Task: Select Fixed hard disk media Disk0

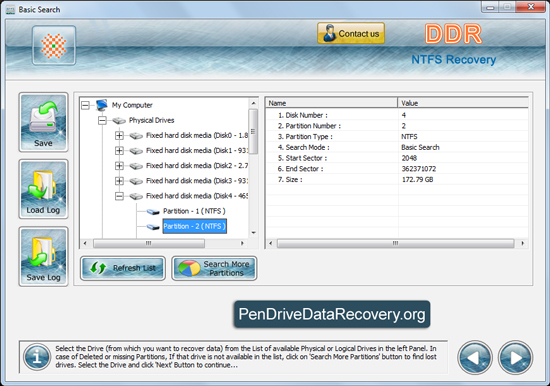Action: coord(197,135)
